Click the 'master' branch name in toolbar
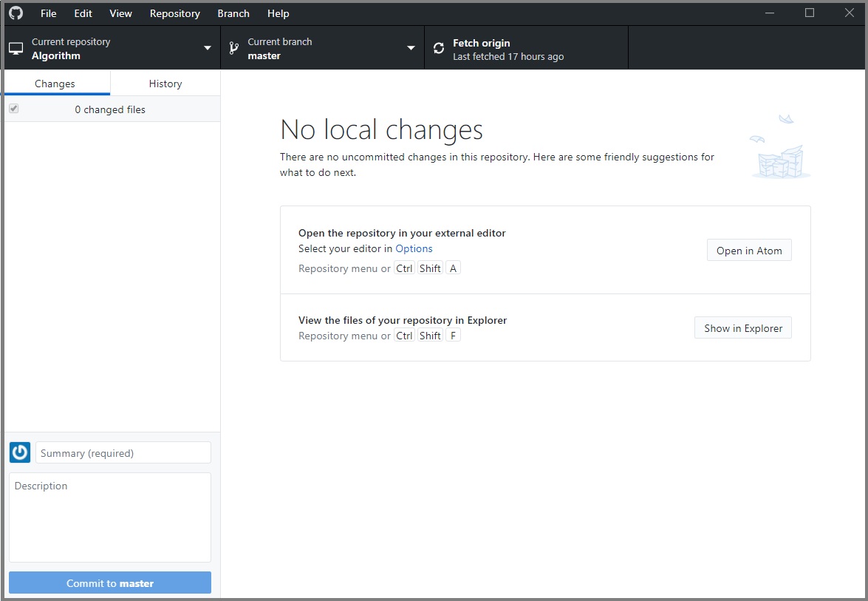The width and height of the screenshot is (868, 601). tap(264, 55)
